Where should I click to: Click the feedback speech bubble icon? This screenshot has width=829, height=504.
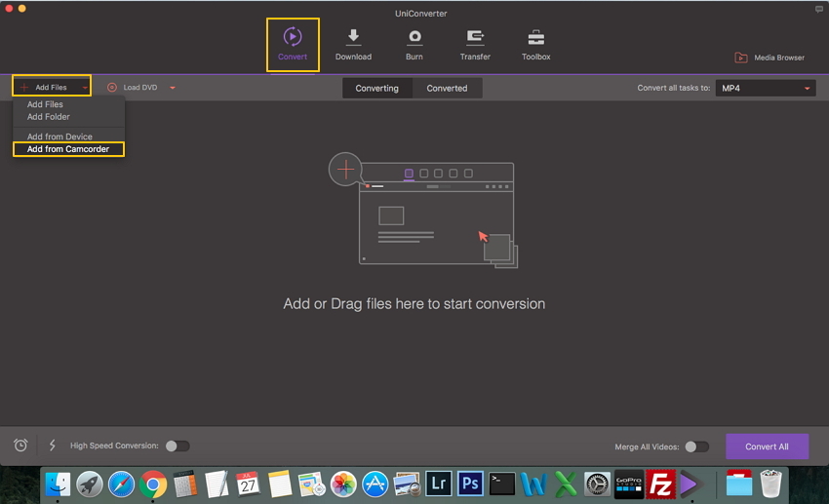click(x=818, y=10)
